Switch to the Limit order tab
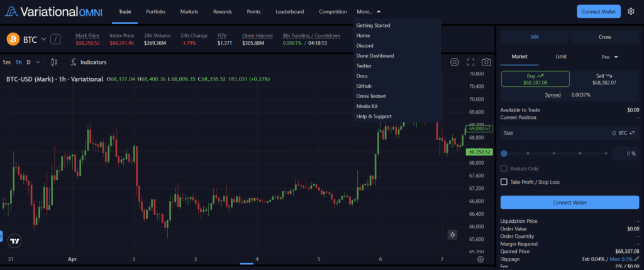The image size is (644, 270). pyautogui.click(x=562, y=57)
